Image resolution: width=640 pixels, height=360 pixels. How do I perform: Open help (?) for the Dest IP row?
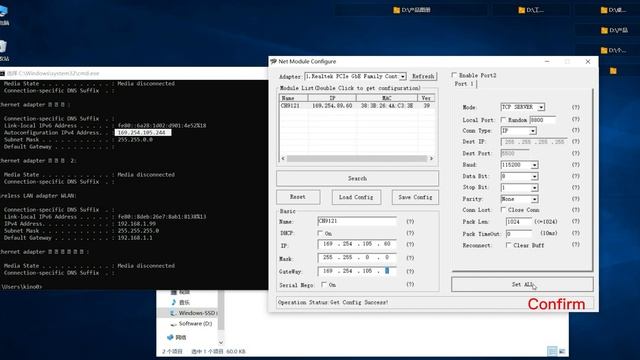point(576,142)
